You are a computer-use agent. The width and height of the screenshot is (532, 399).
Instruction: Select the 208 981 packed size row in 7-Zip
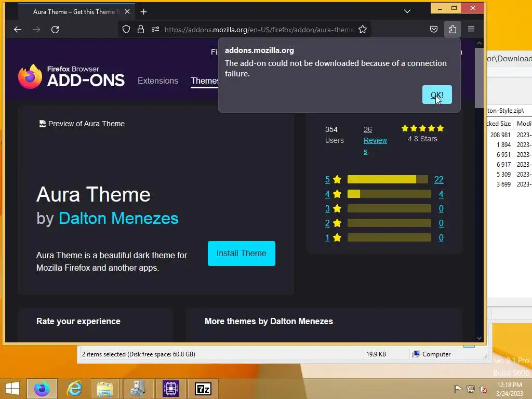point(509,135)
